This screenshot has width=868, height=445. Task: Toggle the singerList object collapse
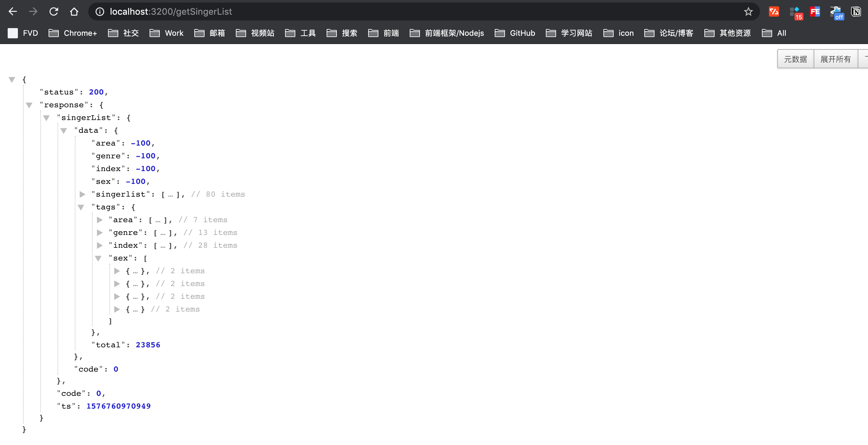(47, 117)
